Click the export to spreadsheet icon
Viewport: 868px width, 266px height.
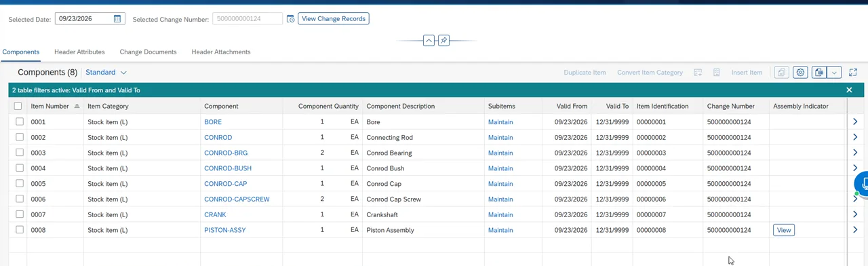coord(819,73)
